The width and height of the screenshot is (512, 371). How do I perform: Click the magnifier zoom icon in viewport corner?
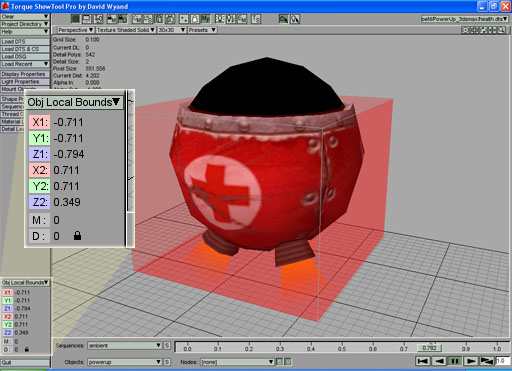[x=501, y=30]
